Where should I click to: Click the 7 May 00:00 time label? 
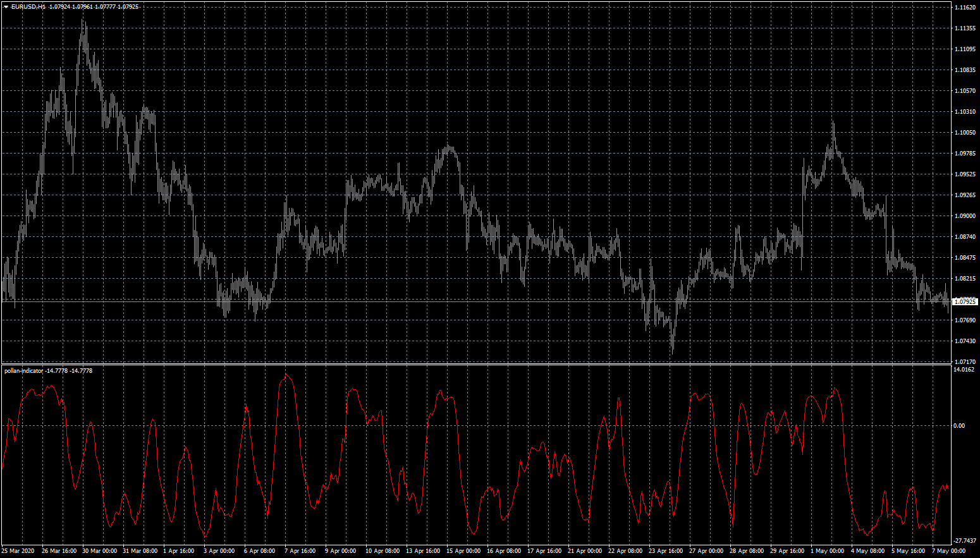(x=948, y=551)
